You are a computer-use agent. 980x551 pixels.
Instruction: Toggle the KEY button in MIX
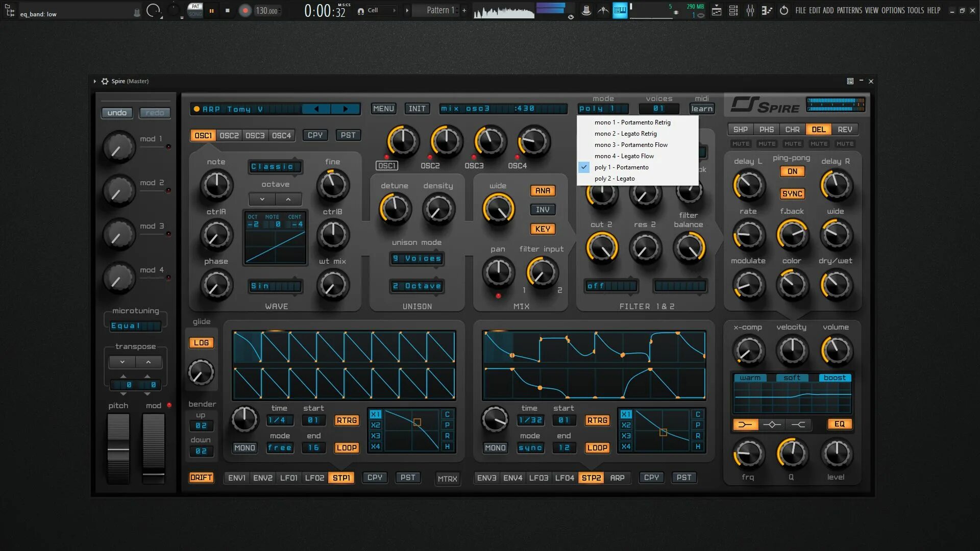543,229
